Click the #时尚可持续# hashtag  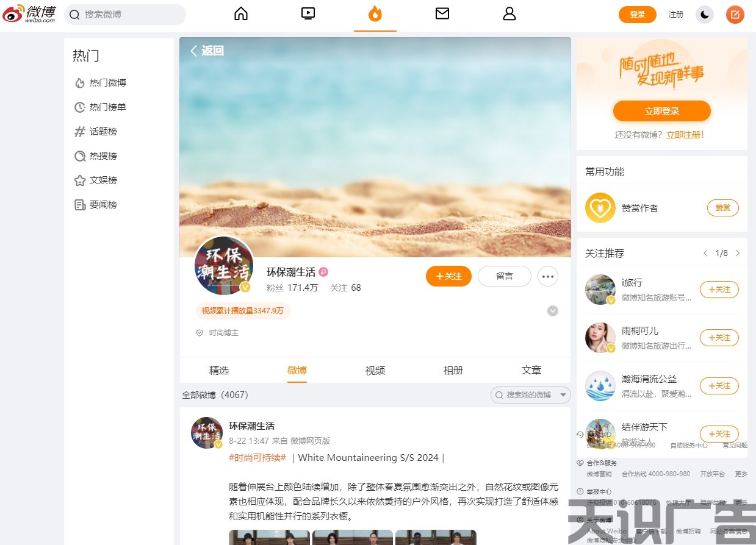[x=257, y=458]
